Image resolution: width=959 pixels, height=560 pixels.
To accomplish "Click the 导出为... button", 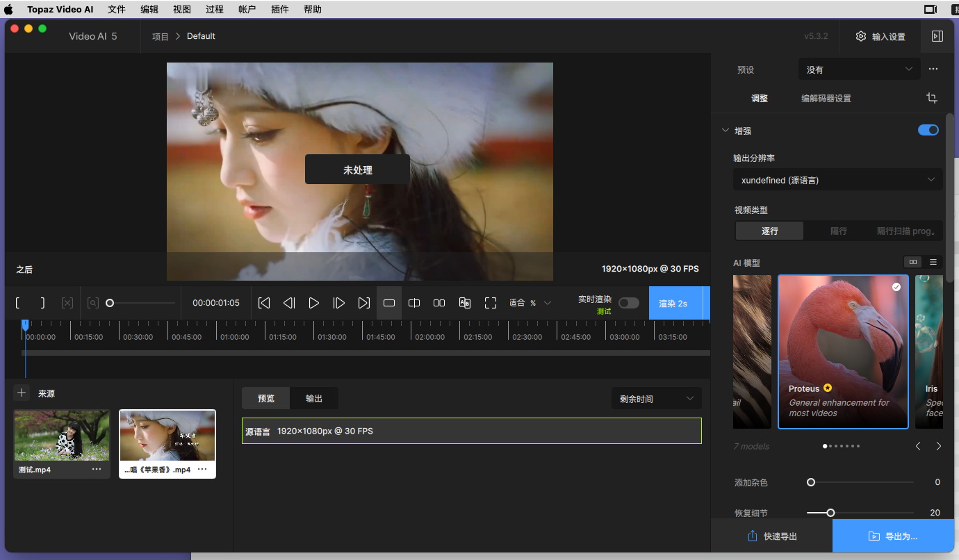I will coord(893,536).
